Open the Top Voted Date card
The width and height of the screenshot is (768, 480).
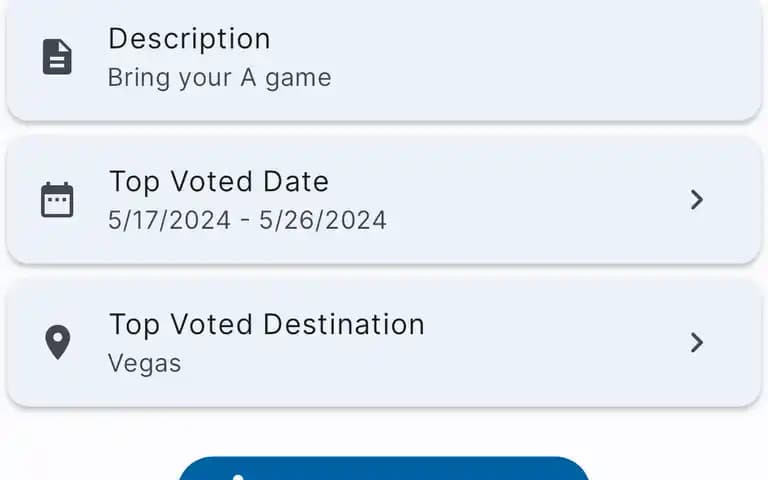click(x=384, y=200)
